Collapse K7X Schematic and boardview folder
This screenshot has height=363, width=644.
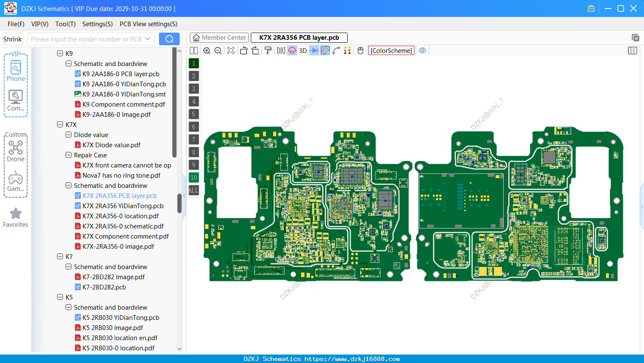69,186
